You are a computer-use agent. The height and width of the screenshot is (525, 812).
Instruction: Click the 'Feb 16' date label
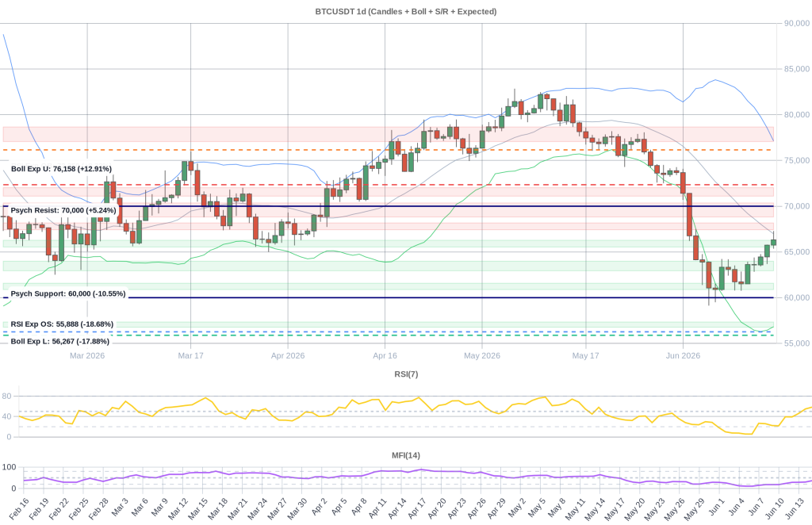click(19, 509)
